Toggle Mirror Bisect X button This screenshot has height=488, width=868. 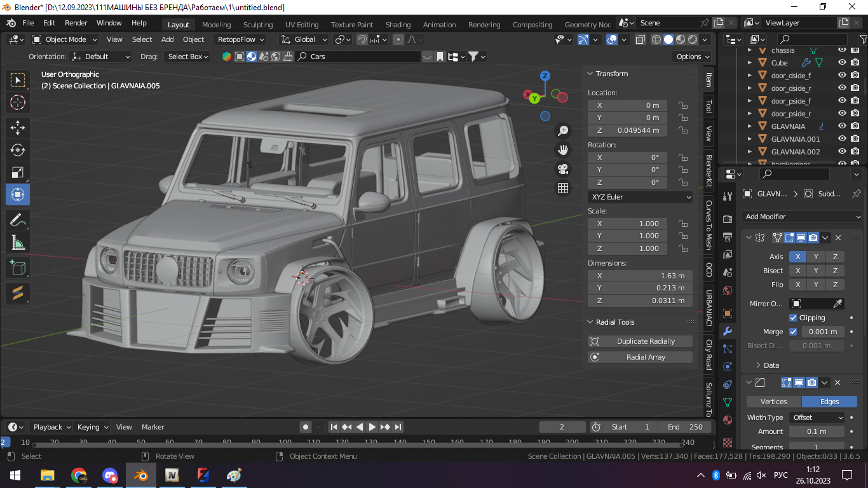click(797, 271)
